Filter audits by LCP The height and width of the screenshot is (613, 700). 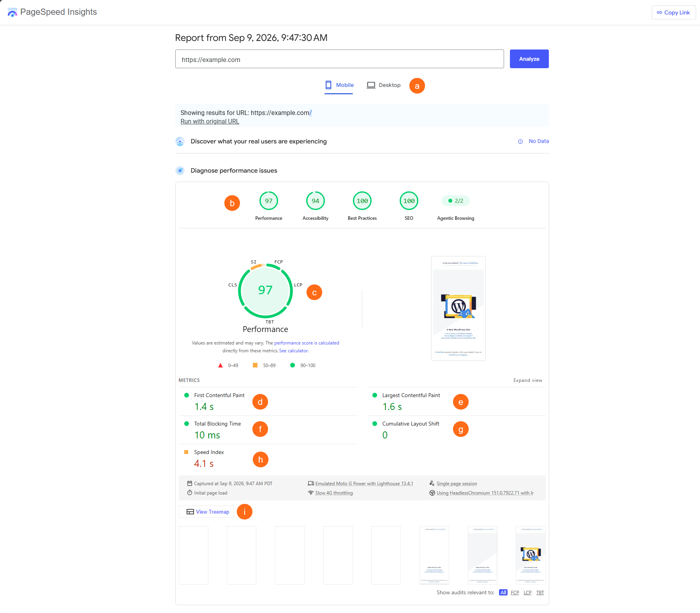click(x=527, y=592)
